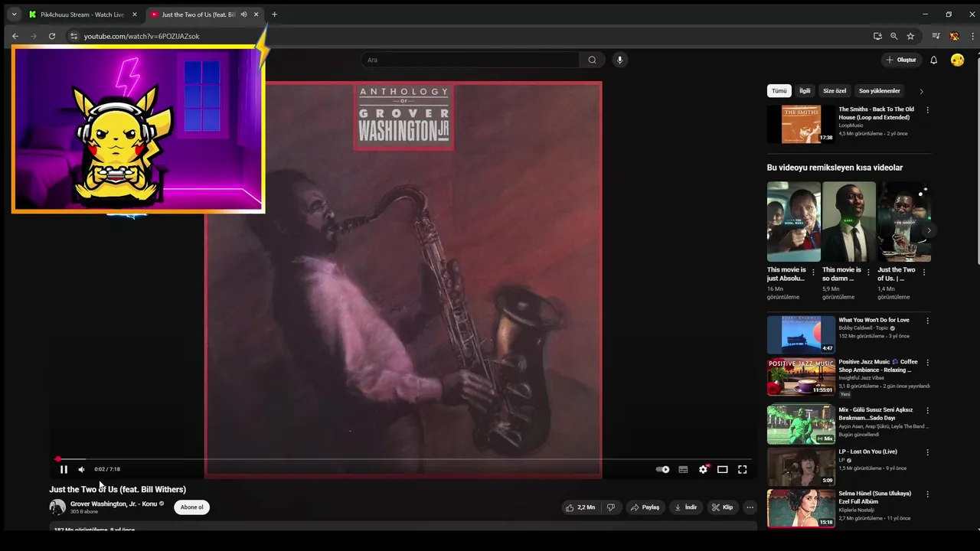Click the Paylaş share button
Image resolution: width=980 pixels, height=551 pixels.
pos(645,507)
